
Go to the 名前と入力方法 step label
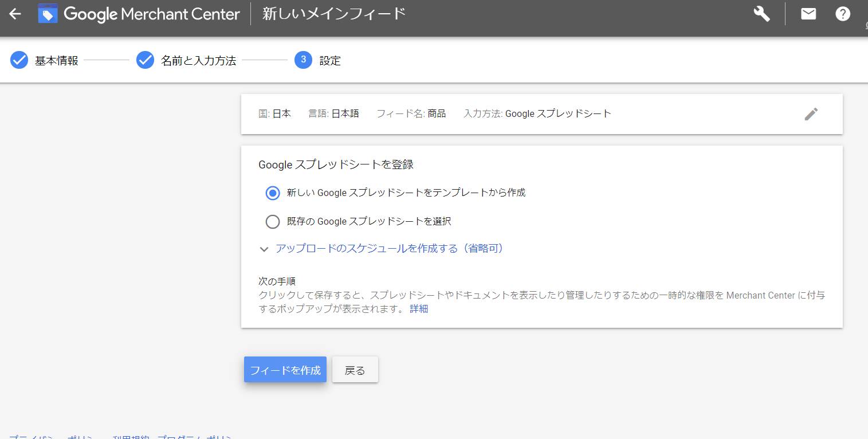[x=199, y=61]
